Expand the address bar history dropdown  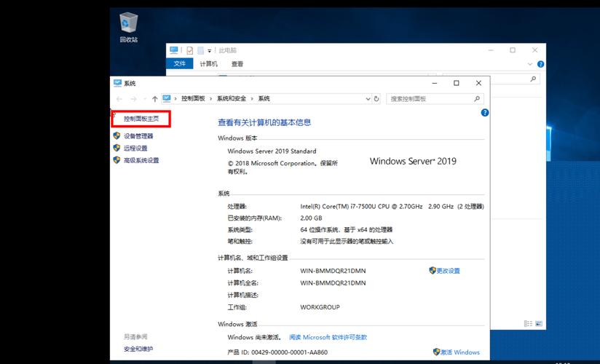click(x=368, y=99)
